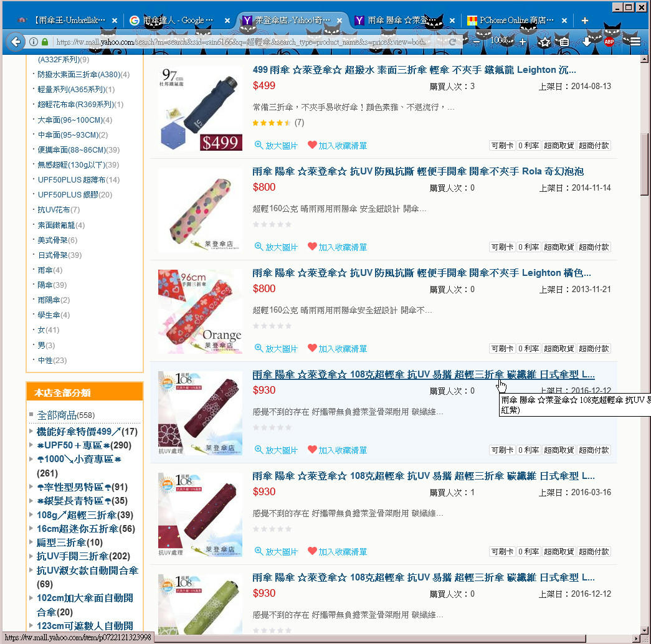The image size is (651, 644).
Task: Click the heart icon for the $499 umbrella
Action: pyautogui.click(x=312, y=144)
